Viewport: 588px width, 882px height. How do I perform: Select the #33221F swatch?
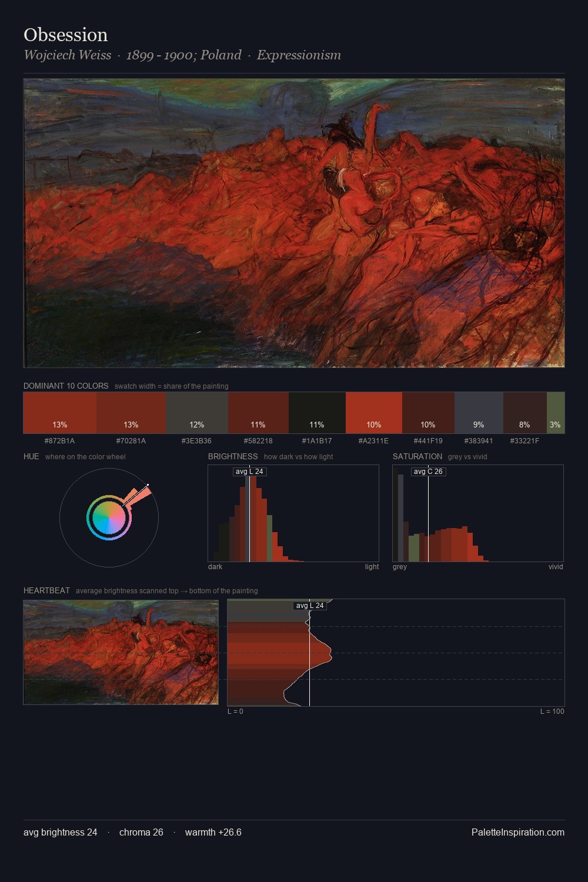pyautogui.click(x=525, y=413)
